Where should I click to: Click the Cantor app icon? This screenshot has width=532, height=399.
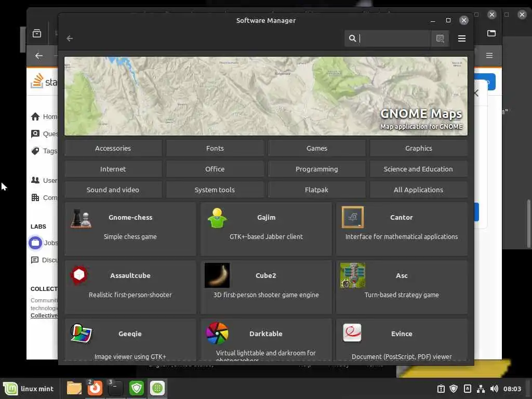[353, 217]
